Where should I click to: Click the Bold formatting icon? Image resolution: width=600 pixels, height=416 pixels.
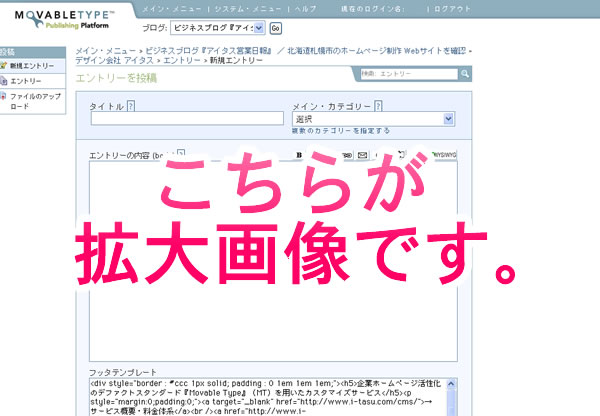299,154
